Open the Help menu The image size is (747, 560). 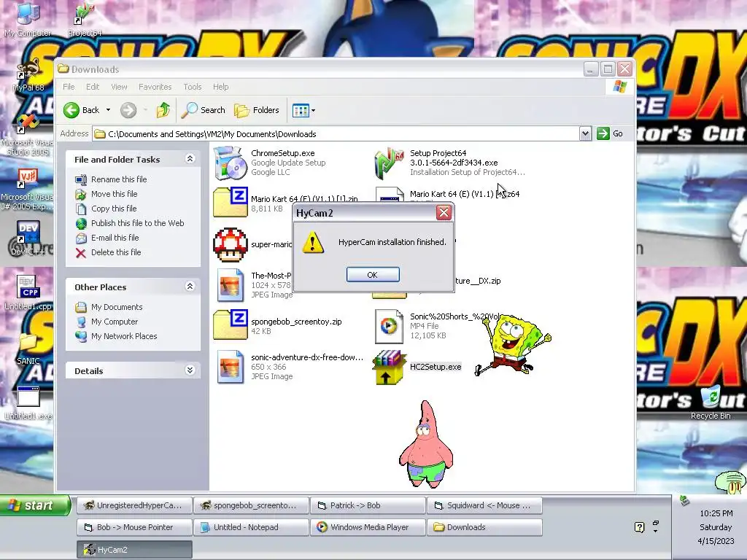(x=220, y=87)
